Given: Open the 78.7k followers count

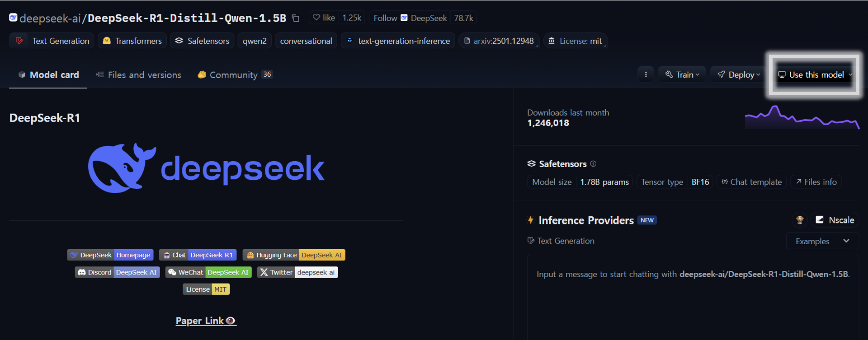Looking at the screenshot, I should [463, 18].
